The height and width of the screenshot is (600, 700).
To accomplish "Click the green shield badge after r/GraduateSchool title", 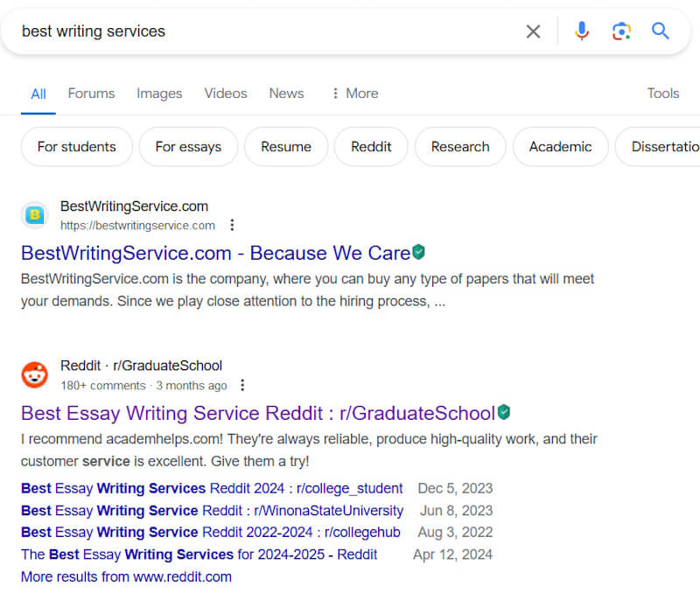I will 504,412.
